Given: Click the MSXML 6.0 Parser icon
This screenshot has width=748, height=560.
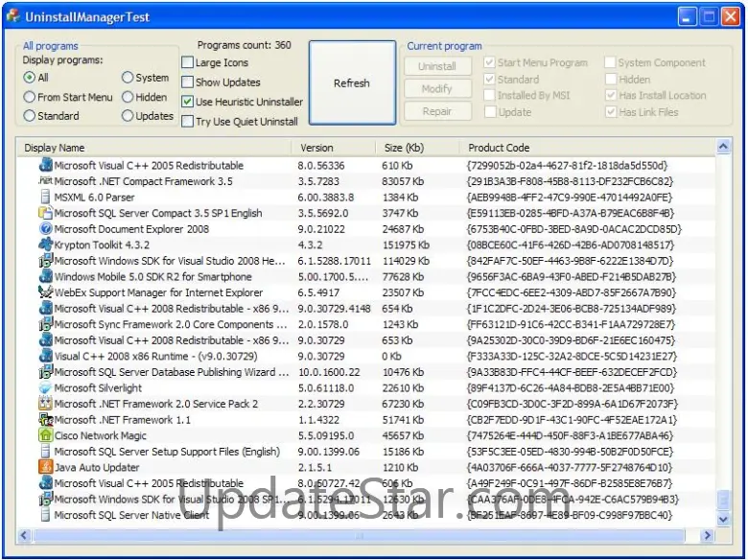Looking at the screenshot, I should click(45, 197).
